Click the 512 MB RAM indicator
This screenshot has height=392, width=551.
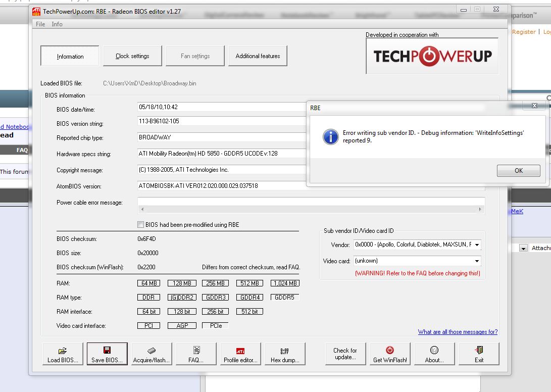pyautogui.click(x=249, y=283)
